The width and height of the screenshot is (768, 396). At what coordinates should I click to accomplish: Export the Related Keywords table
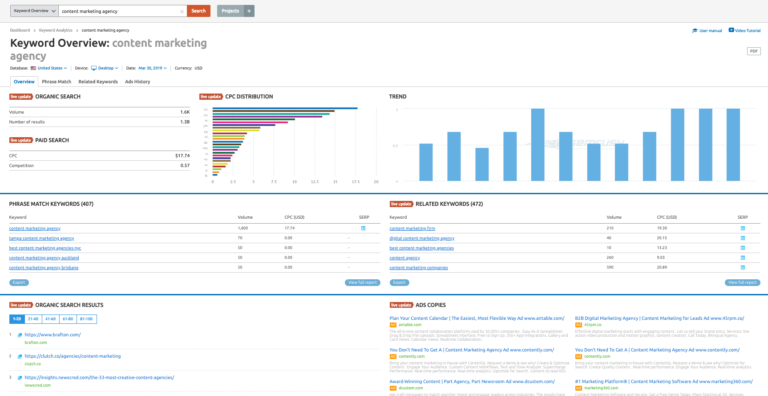pos(400,283)
